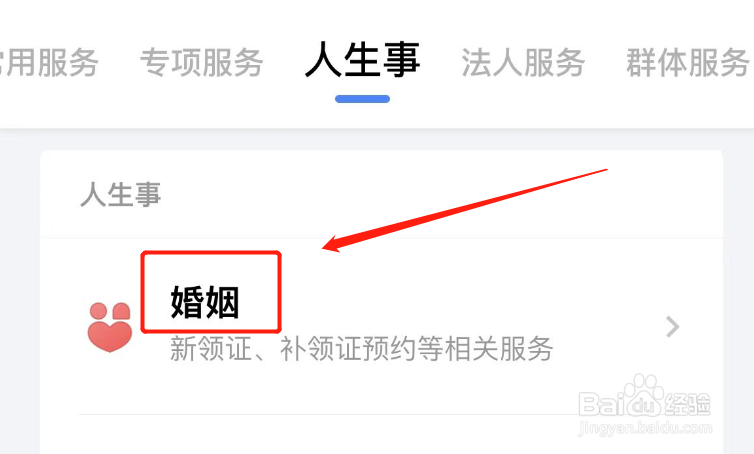This screenshot has height=454, width=754.
Task: Click the blue indicator under 人生事 tab
Action: (x=363, y=99)
